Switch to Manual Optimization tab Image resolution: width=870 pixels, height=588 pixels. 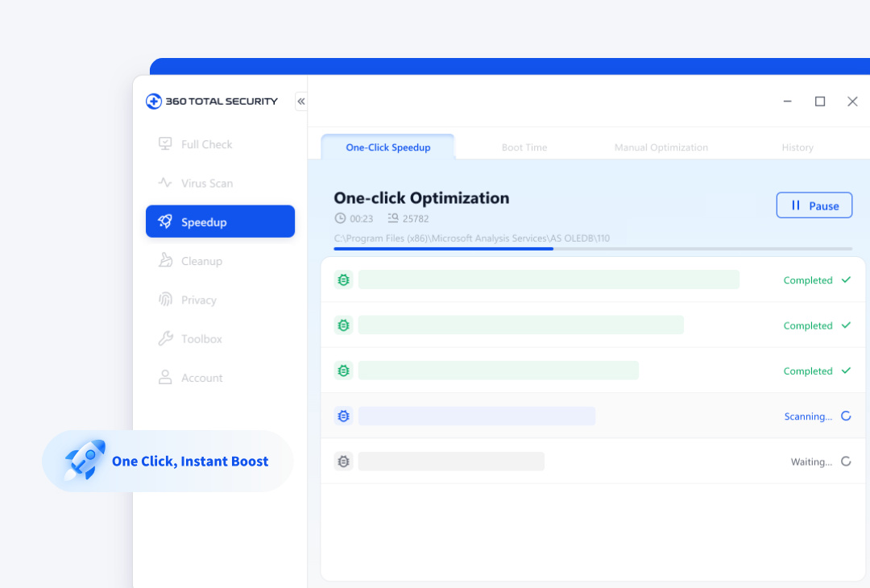pos(661,147)
